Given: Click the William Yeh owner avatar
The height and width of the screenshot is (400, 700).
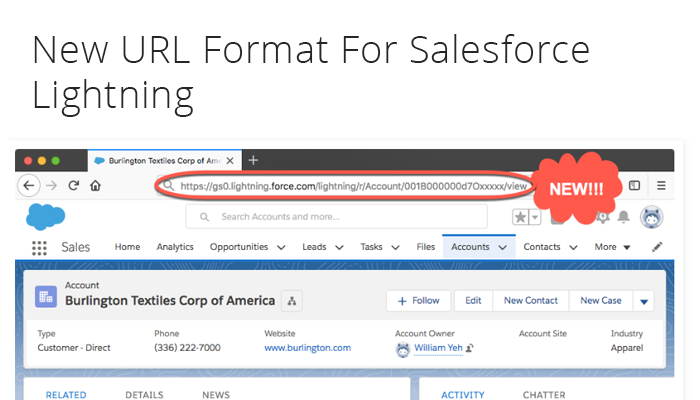Looking at the screenshot, I should click(403, 350).
